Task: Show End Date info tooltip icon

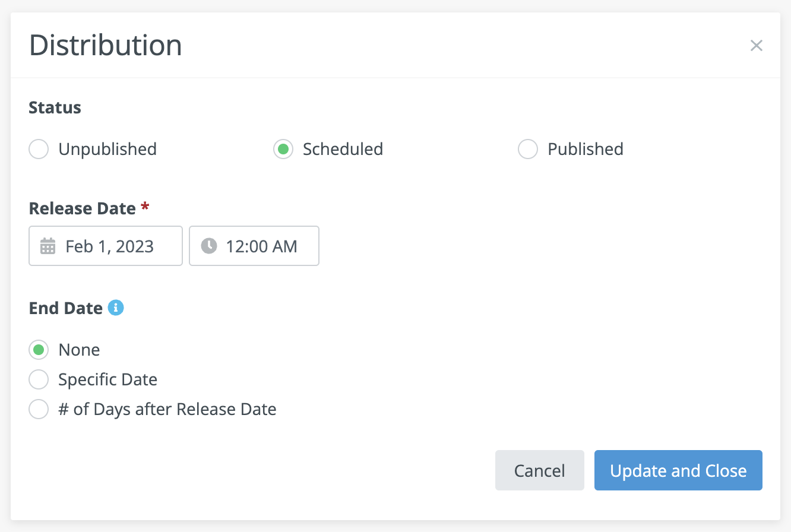Action: [116, 308]
